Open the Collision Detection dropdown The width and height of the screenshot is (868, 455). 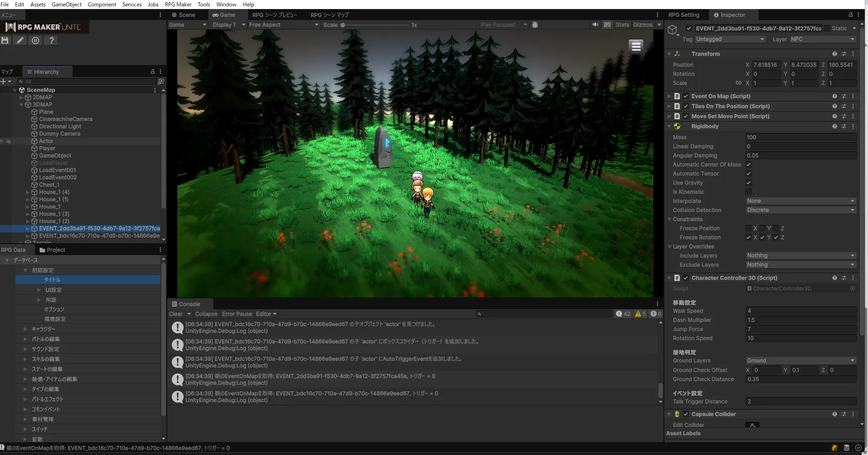click(x=800, y=210)
